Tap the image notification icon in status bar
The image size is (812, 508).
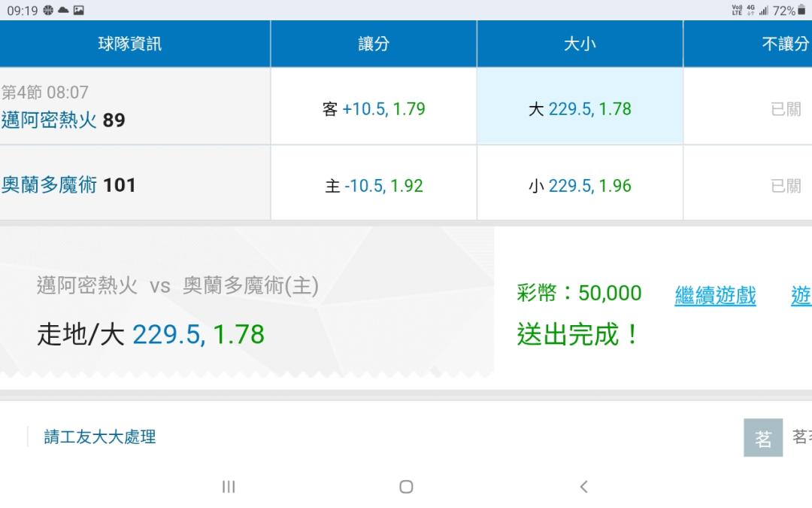(78, 11)
